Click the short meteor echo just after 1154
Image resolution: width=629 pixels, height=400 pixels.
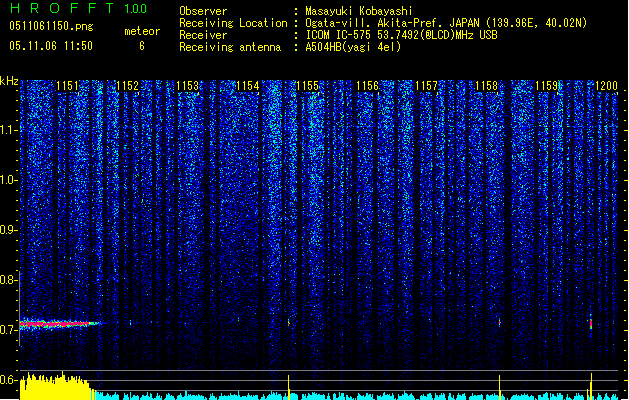(x=289, y=322)
